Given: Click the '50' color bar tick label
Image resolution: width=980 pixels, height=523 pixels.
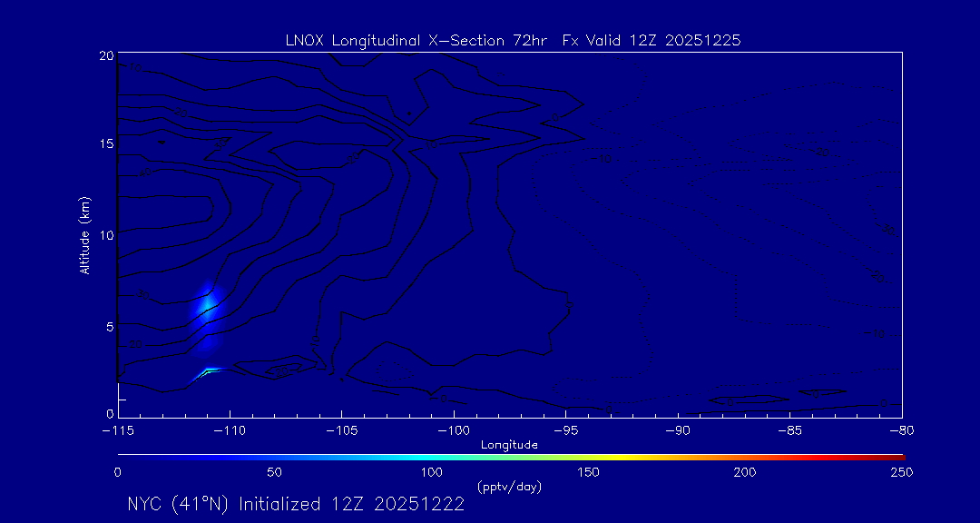Looking at the screenshot, I should click(274, 472).
